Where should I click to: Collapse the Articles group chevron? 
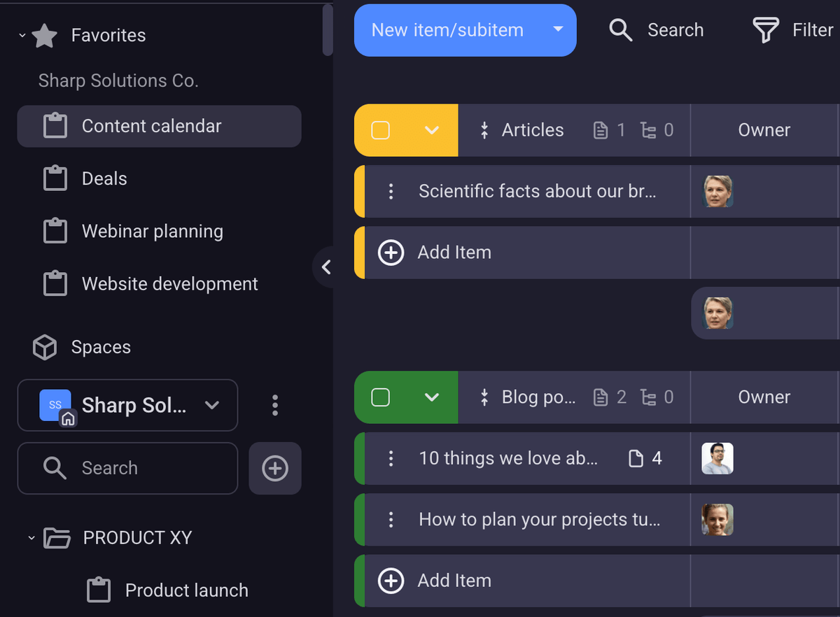coord(432,131)
